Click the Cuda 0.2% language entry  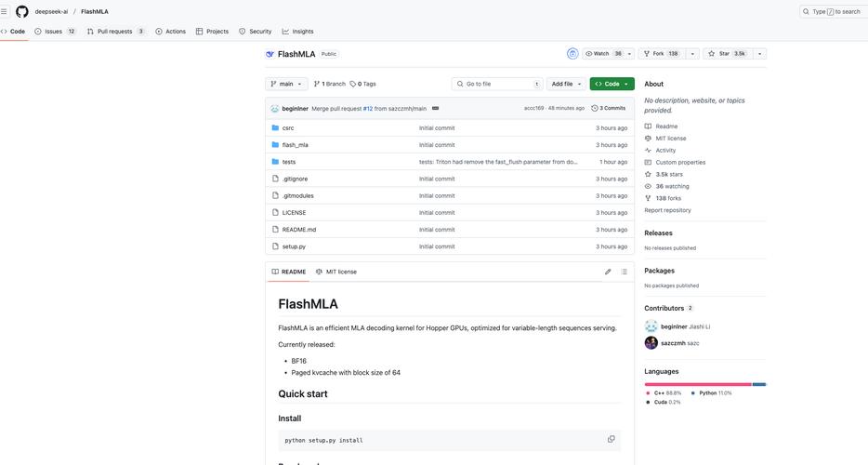point(664,402)
